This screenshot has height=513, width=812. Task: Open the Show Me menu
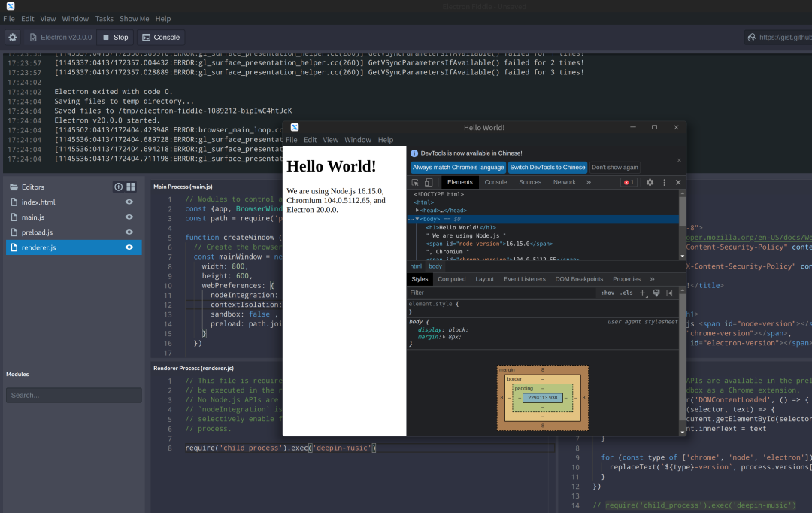pos(134,19)
